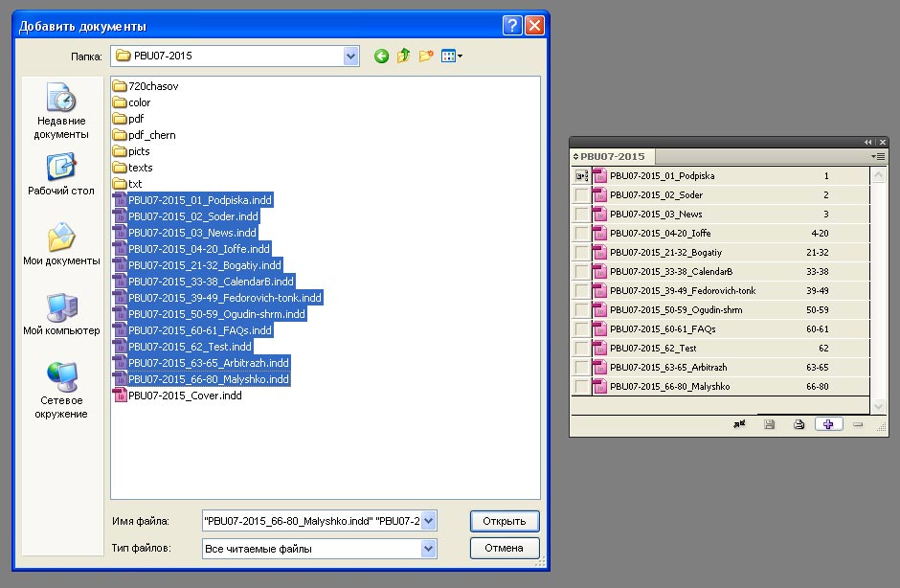Open Рабочий стол shortcut
This screenshot has height=588, width=900.
tap(61, 174)
